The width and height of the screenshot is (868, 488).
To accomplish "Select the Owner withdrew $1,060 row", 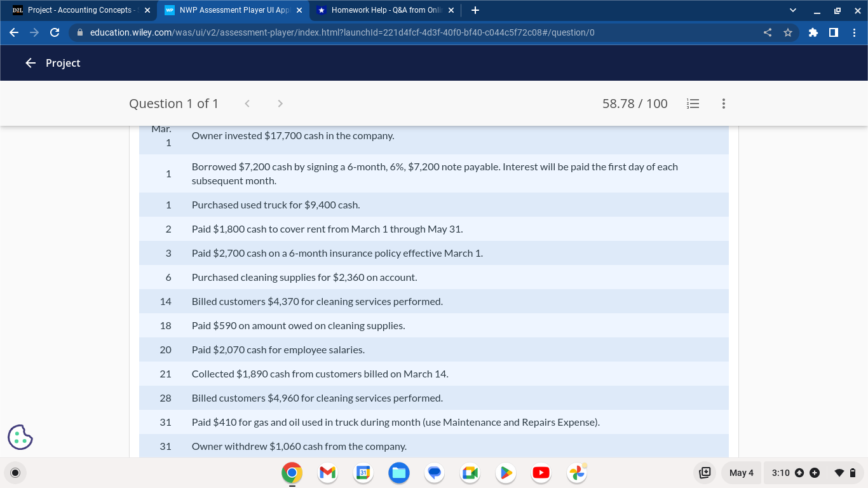I will coord(434,446).
